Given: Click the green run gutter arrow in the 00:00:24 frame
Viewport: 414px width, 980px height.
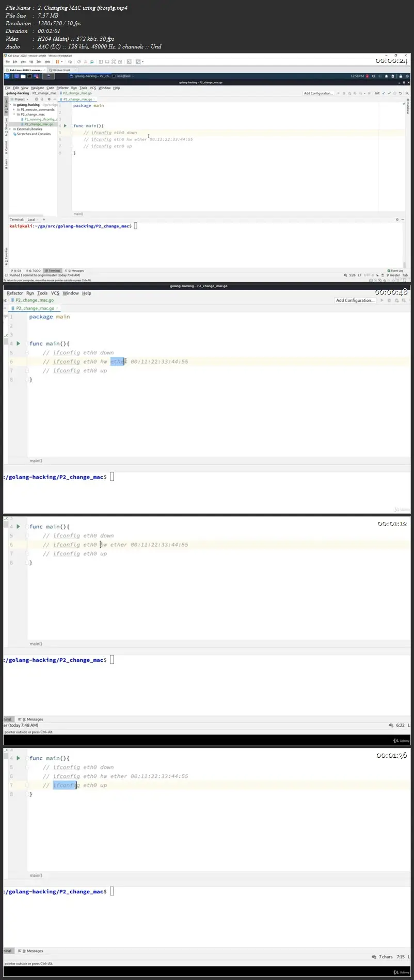Looking at the screenshot, I should tap(65, 126).
